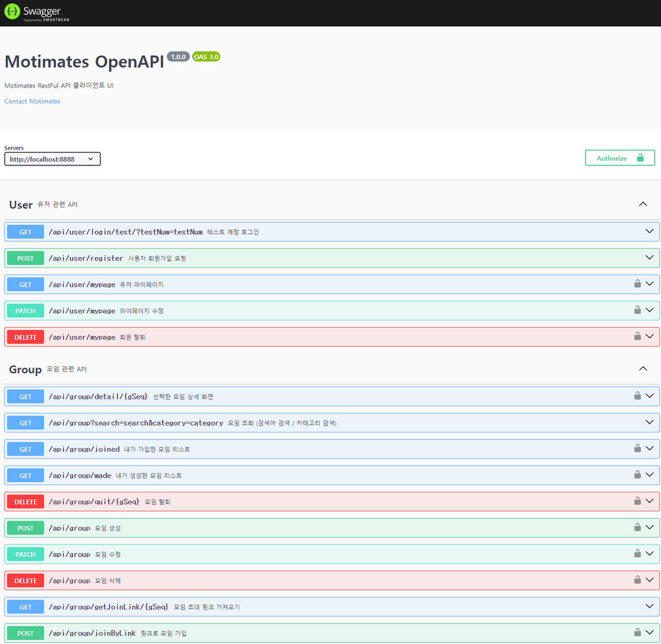Image resolution: width=661 pixels, height=644 pixels.
Task: Click lock icon on DELETE /api/group row
Action: (637, 580)
